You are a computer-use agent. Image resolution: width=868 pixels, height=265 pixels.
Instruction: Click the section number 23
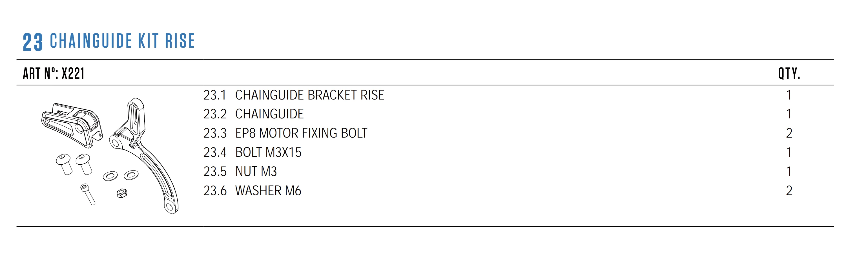pyautogui.click(x=33, y=42)
